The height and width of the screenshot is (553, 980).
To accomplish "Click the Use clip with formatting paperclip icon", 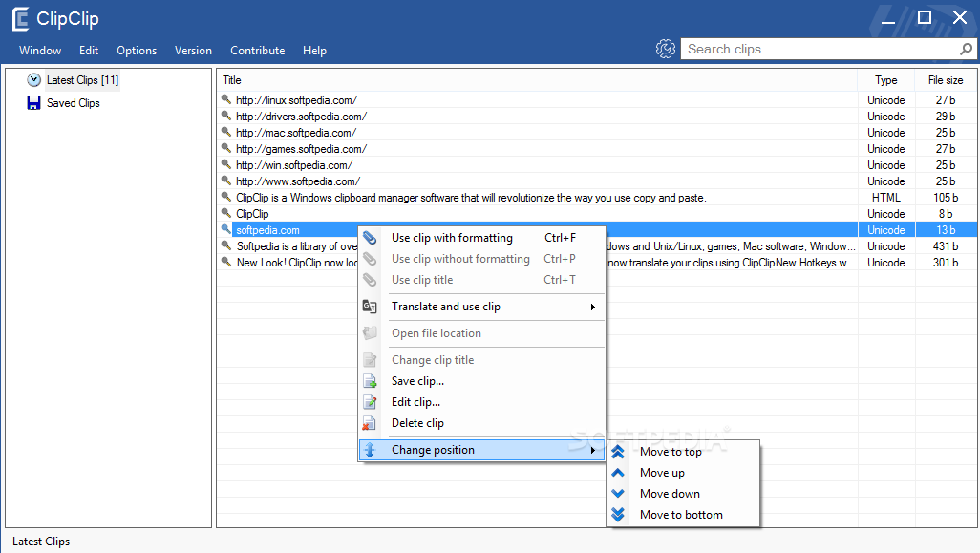I will pos(370,238).
